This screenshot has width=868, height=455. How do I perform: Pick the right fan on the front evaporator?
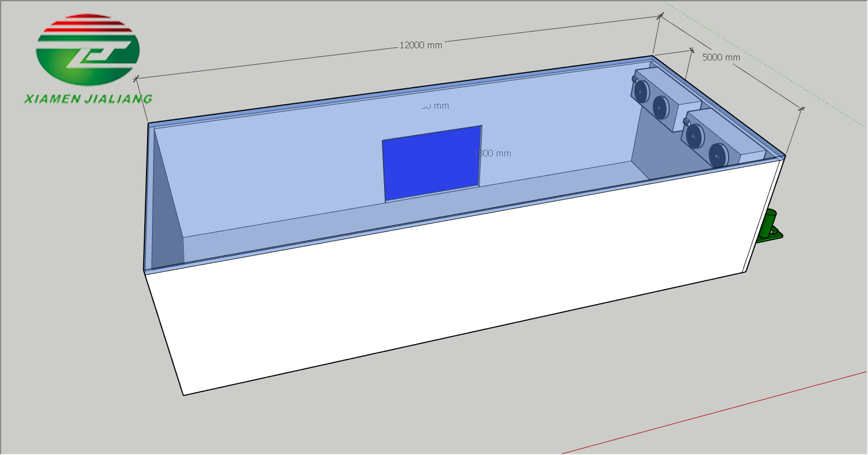[717, 154]
